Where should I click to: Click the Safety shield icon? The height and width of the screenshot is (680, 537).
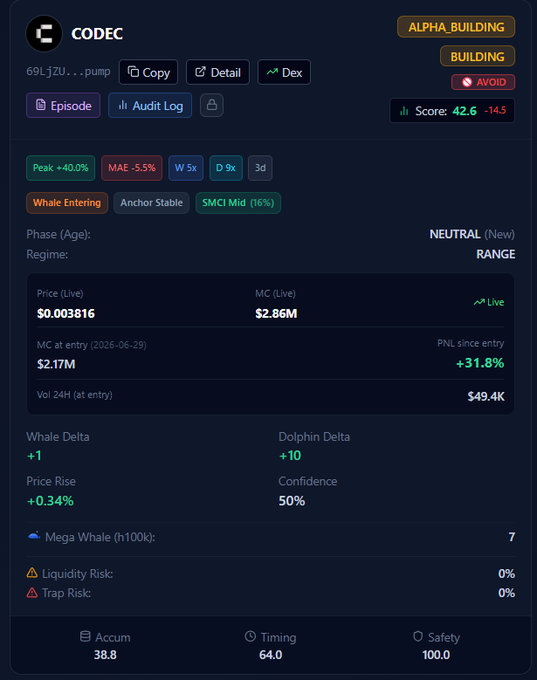click(418, 636)
